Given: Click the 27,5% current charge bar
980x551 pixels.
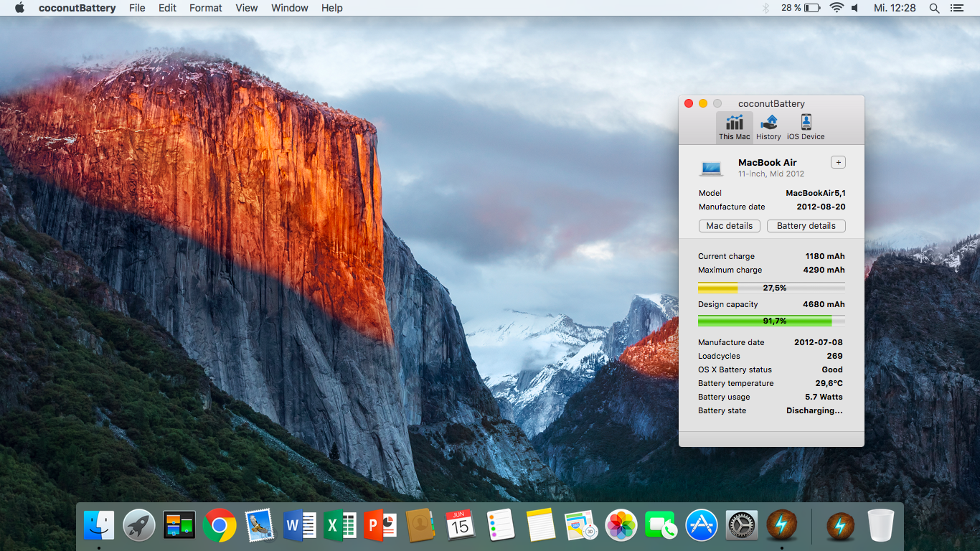Looking at the screenshot, I should tap(771, 288).
